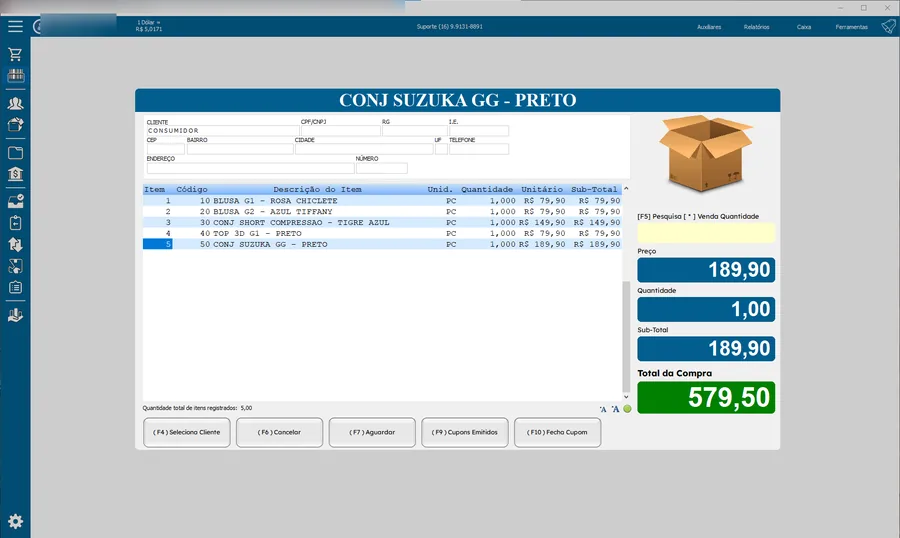Click the Quantidade column header
The width and height of the screenshot is (900, 538).
coord(487,189)
